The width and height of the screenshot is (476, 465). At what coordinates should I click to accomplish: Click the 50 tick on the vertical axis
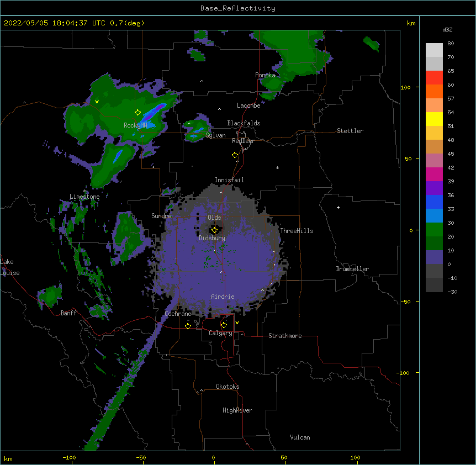click(x=408, y=158)
